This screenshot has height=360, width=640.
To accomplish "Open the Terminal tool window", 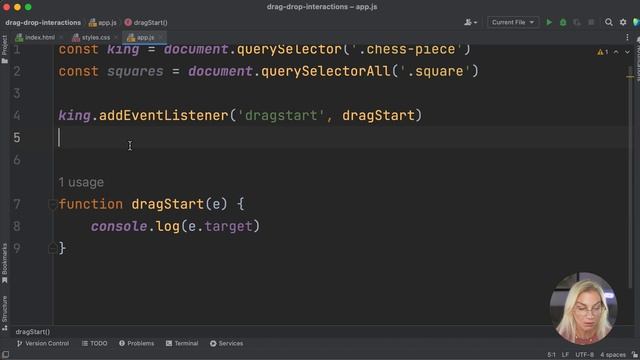I will (182, 343).
